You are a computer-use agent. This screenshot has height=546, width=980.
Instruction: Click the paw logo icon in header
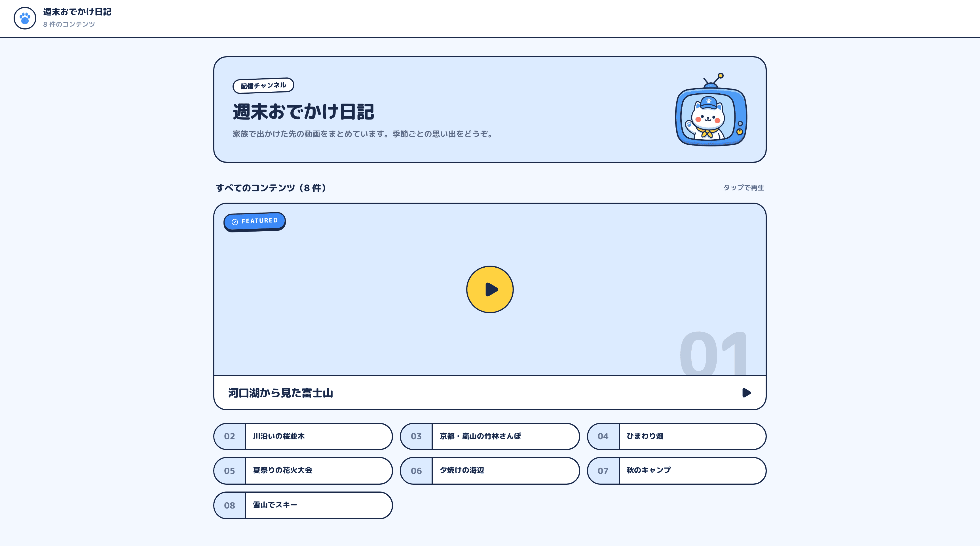(25, 18)
